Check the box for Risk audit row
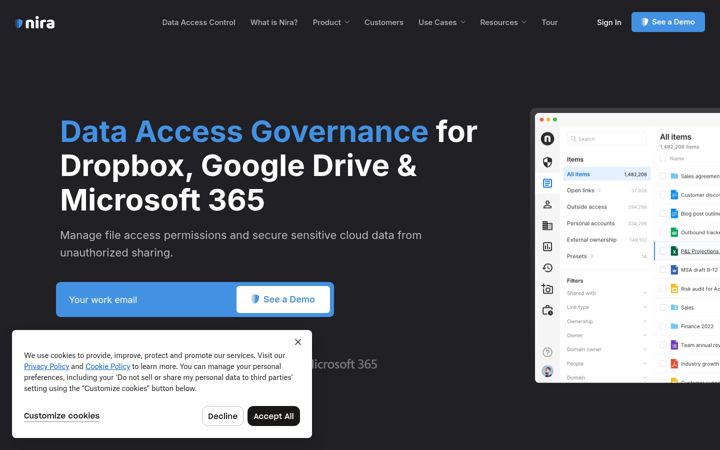 663,289
